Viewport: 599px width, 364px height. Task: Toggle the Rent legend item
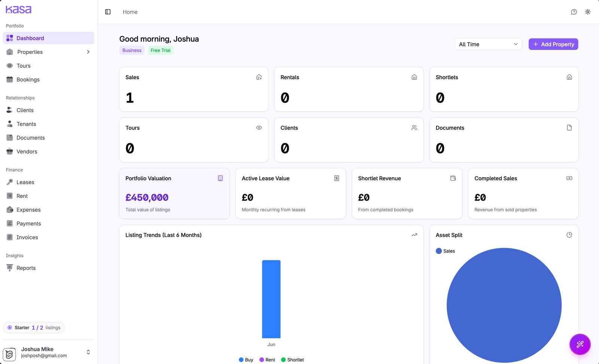(x=267, y=360)
